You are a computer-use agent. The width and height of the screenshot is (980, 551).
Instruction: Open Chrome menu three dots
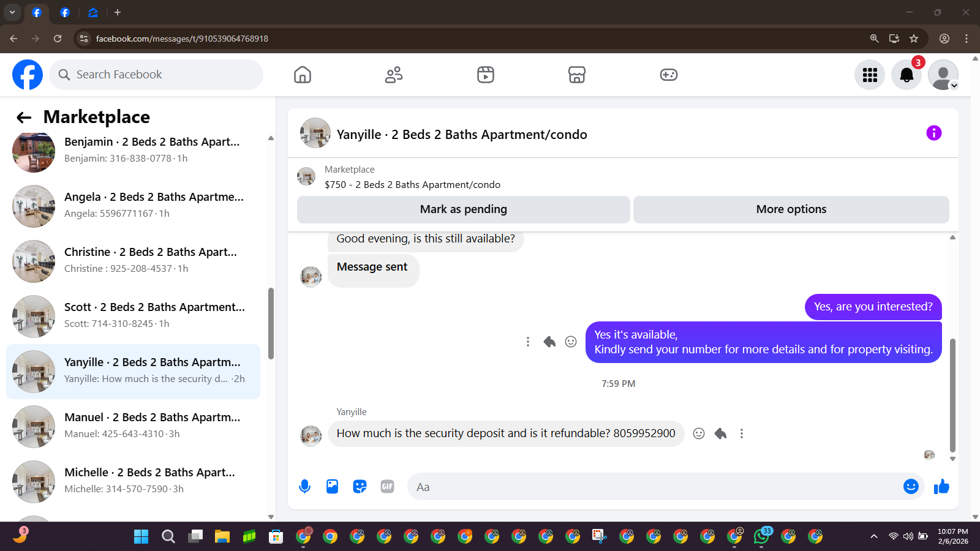967,39
